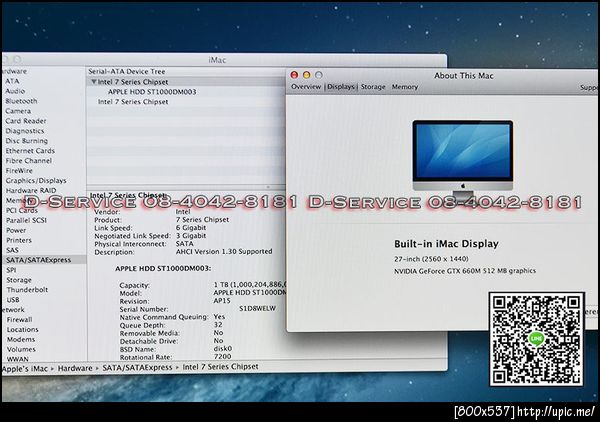Image resolution: width=600 pixels, height=422 pixels.
Task: Minimize the About This Mac window
Action: [x=307, y=75]
